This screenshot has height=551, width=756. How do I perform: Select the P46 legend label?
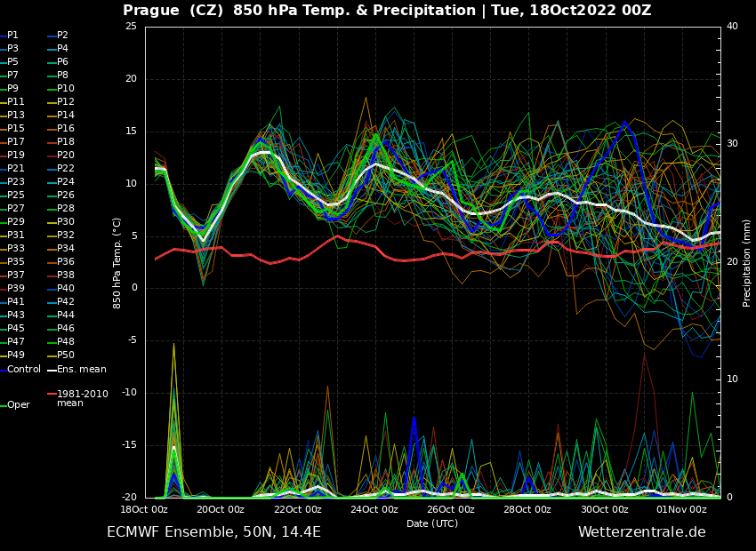66,328
